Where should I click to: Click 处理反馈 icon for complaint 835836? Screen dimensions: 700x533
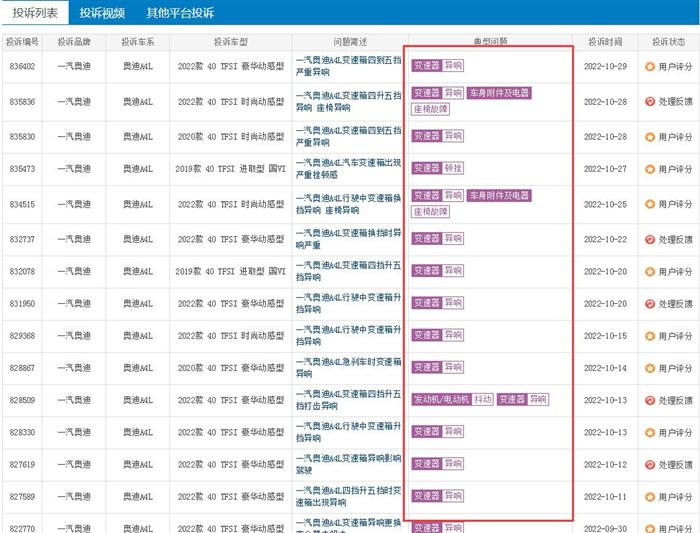click(650, 102)
